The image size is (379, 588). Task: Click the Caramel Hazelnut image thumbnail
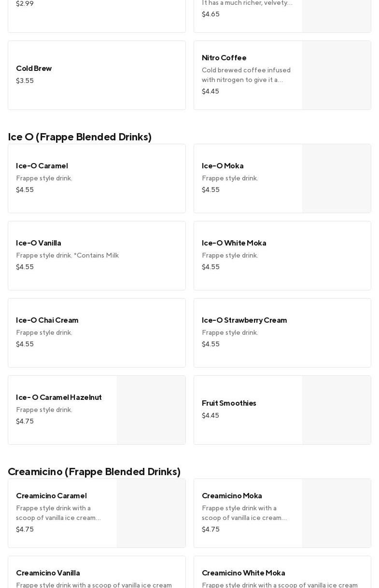(151, 410)
